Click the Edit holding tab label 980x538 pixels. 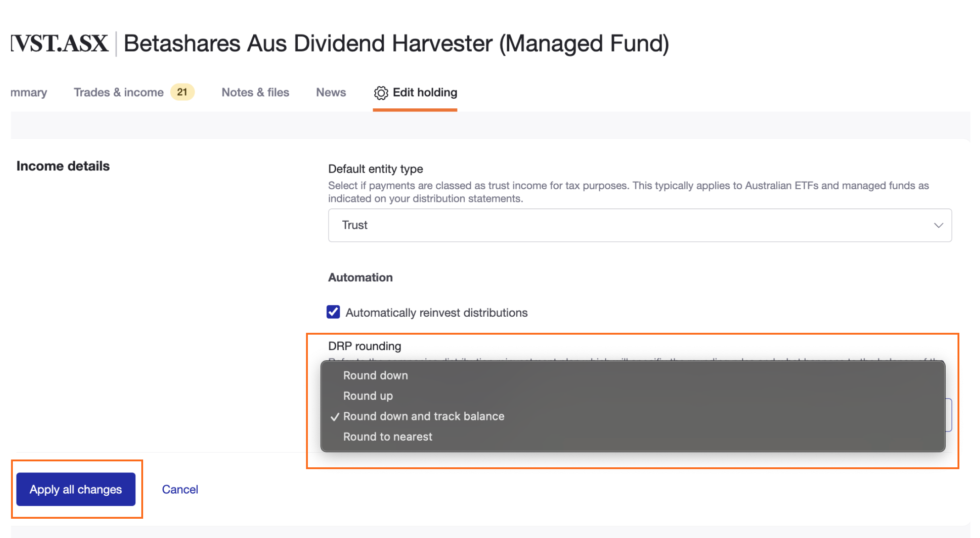click(x=425, y=93)
